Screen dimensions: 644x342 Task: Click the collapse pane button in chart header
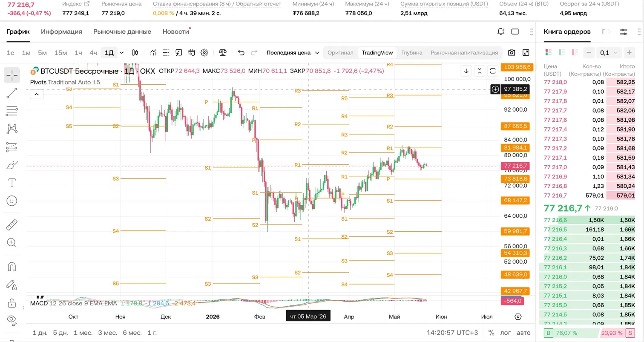pyautogui.click(x=480, y=71)
